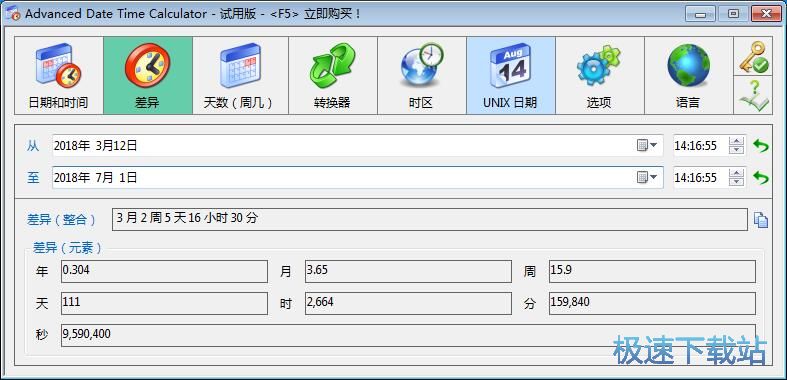Click the 至 date field 2018年 7月 1日
This screenshot has width=787, height=380.
click(357, 177)
